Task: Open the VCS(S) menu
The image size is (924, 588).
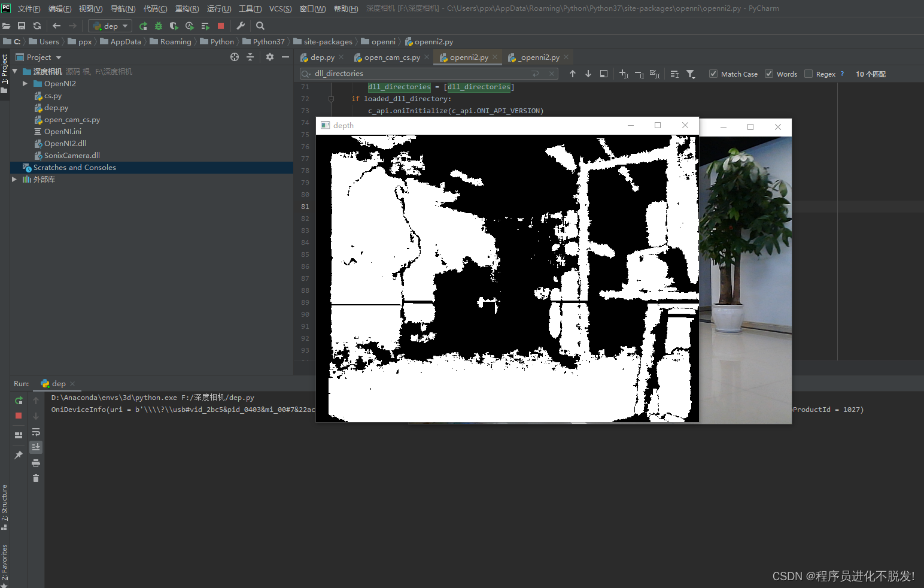Action: coord(280,8)
